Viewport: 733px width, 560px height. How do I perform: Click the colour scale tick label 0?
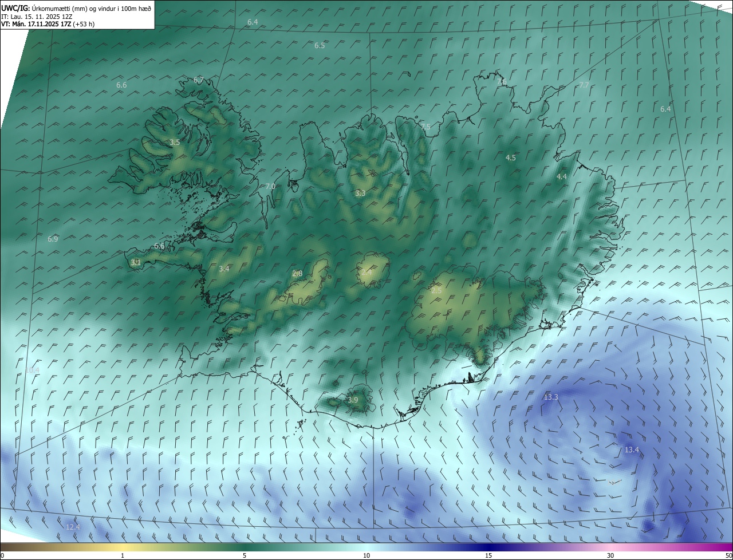pyautogui.click(x=2, y=555)
